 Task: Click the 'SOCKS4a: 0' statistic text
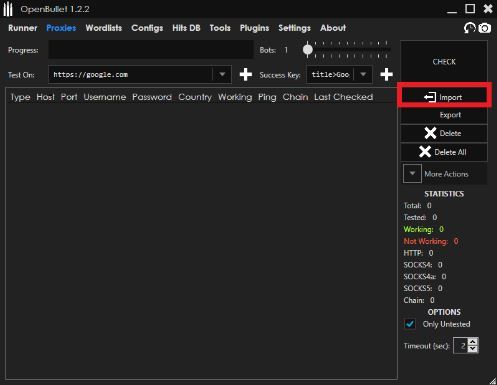click(425, 276)
